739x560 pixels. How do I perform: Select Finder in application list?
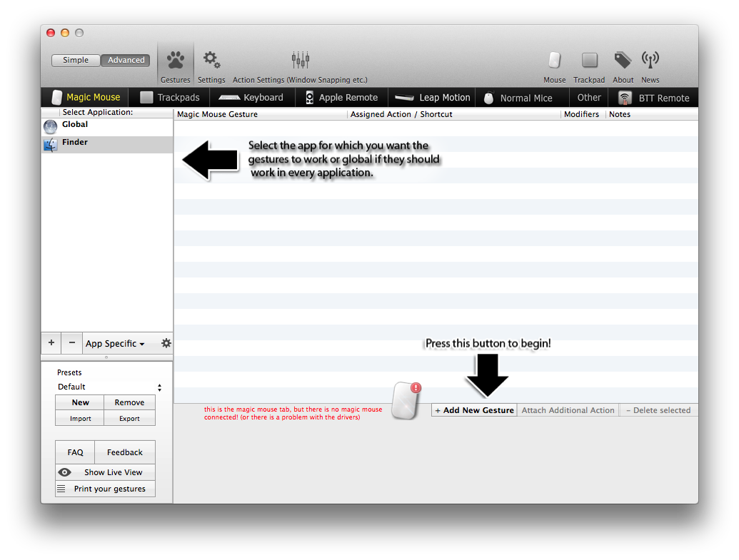click(74, 143)
